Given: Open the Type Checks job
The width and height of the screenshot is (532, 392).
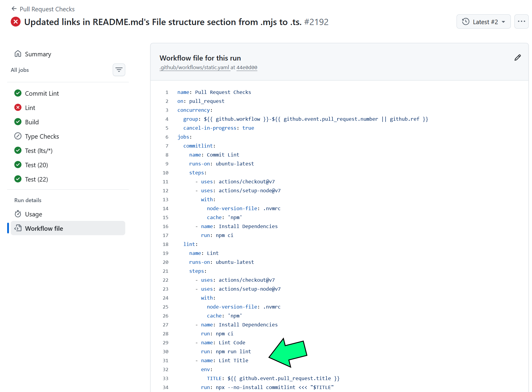Looking at the screenshot, I should (68, 136).
